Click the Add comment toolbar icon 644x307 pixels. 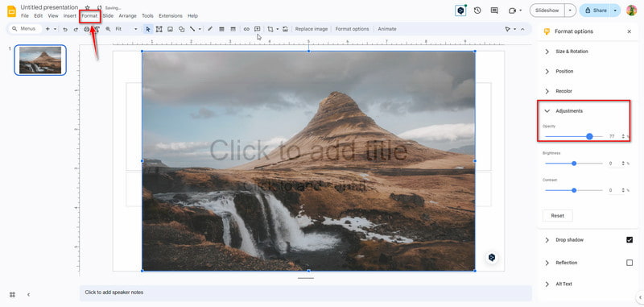pos(258,29)
